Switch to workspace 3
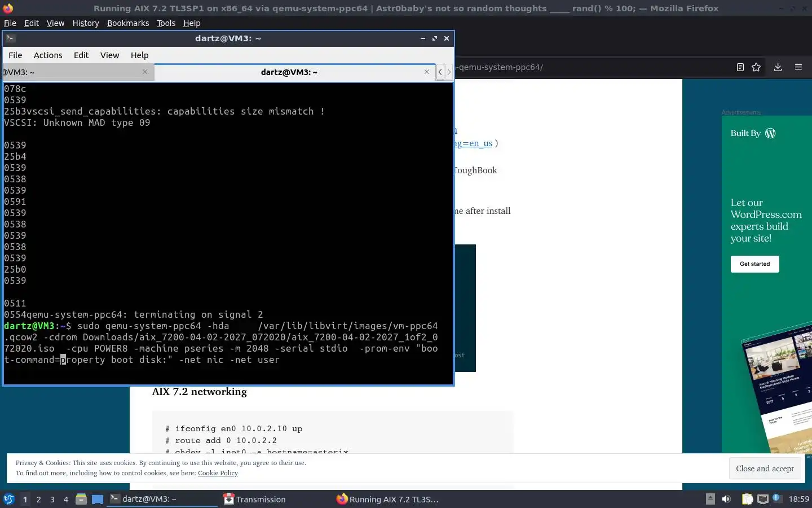812x508 pixels. (52, 499)
